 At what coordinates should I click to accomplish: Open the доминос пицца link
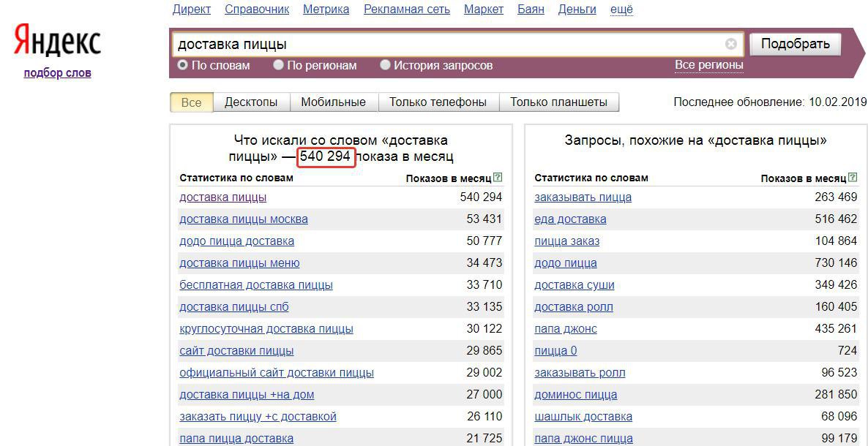click(x=576, y=395)
